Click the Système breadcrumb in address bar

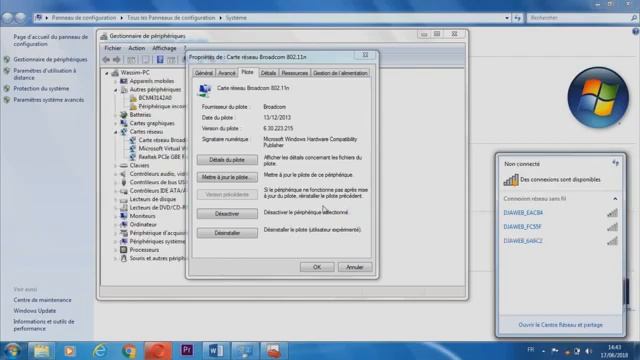tap(236, 18)
